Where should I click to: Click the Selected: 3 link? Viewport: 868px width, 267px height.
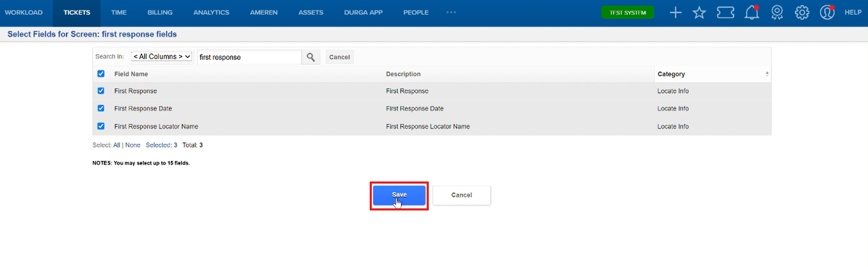click(x=161, y=145)
